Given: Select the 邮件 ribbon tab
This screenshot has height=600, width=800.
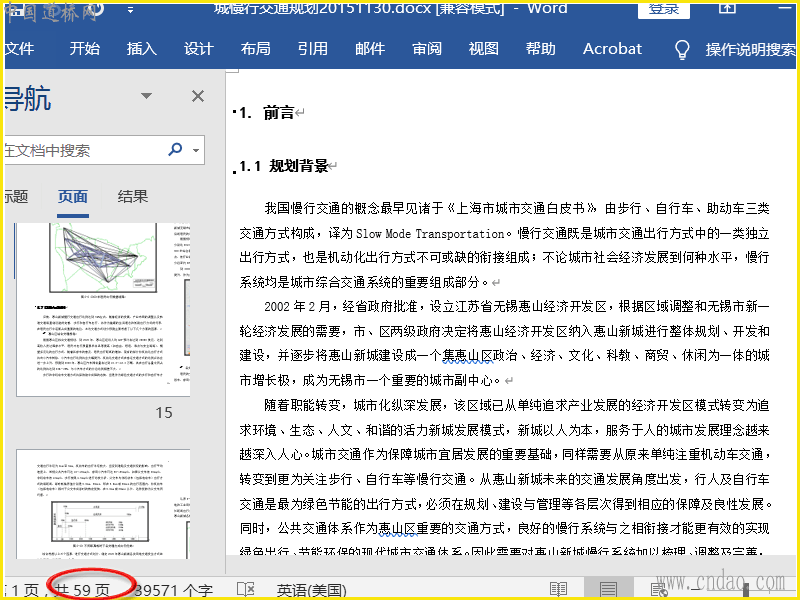Looking at the screenshot, I should tap(370, 49).
